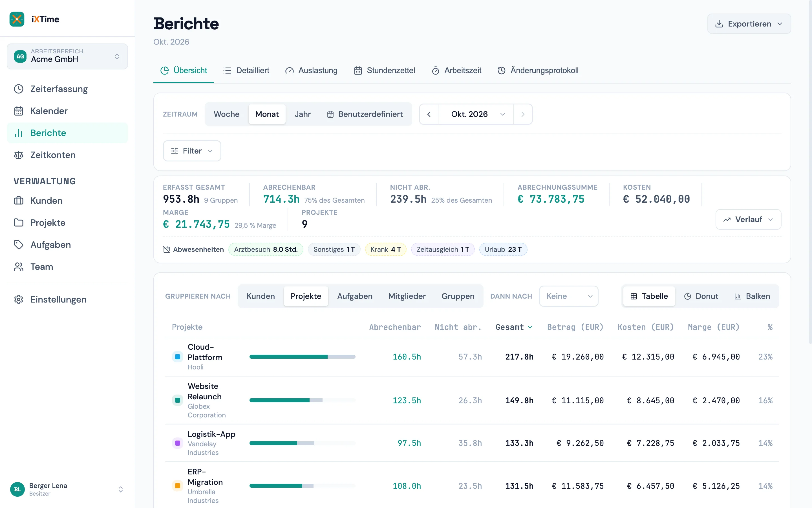The height and width of the screenshot is (508, 812).
Task: Go to previous month arrow
Action: 429,114
